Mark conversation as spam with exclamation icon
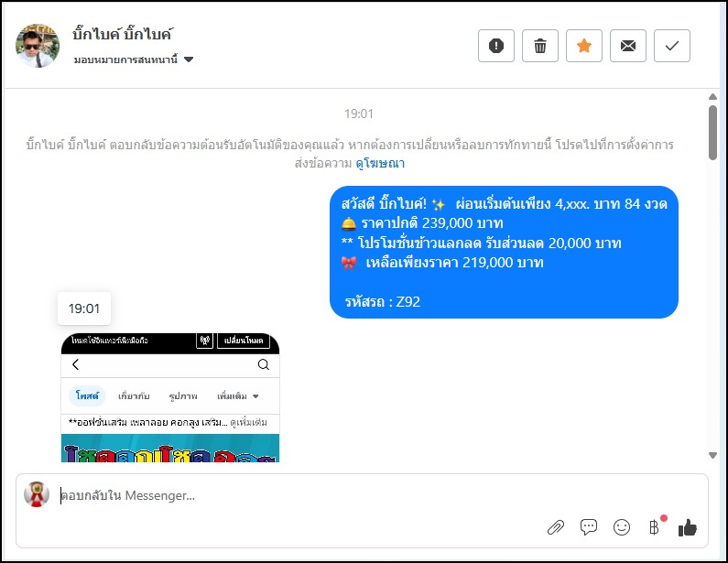Screen dimensions: 728x563 tap(495, 46)
